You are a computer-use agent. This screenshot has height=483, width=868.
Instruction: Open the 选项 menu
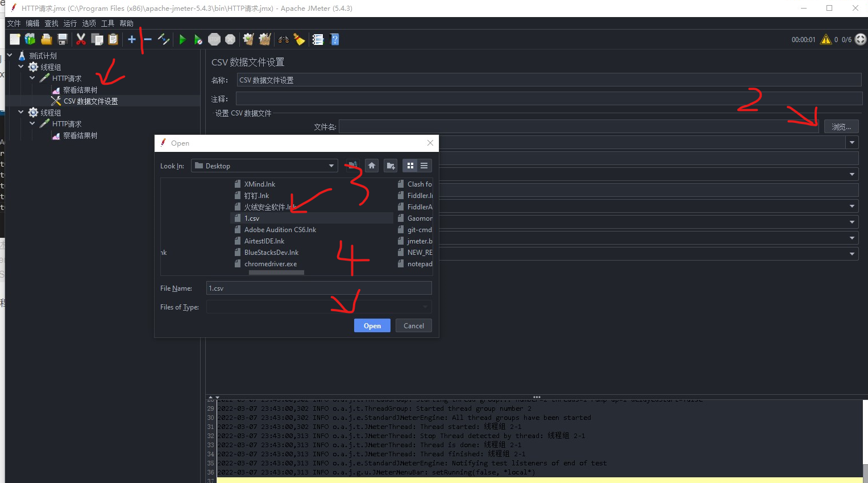click(89, 23)
